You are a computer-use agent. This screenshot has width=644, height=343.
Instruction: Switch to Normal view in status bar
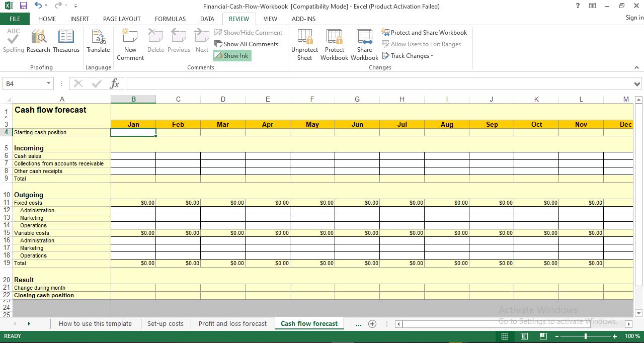pyautogui.click(x=505, y=336)
